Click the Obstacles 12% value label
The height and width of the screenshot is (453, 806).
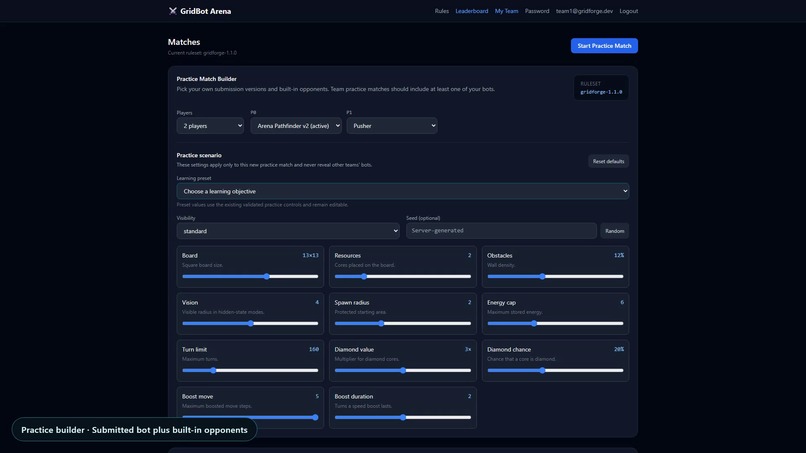click(x=619, y=256)
